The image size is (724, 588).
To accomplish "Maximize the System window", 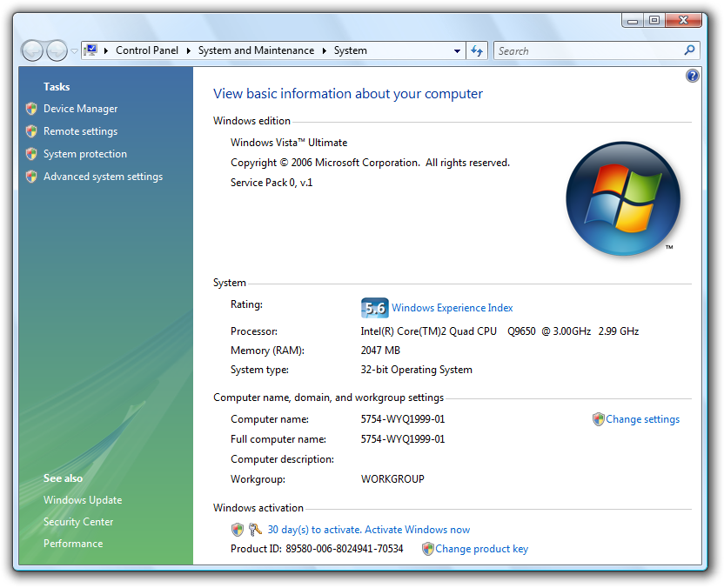I will 654,20.
